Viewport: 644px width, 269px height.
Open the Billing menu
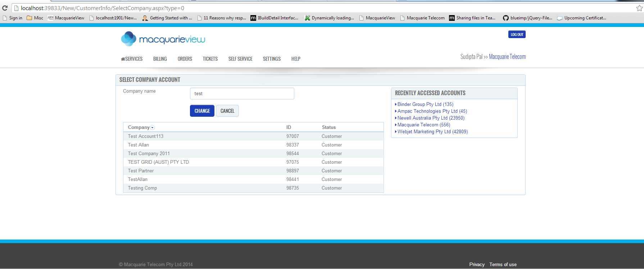point(160,59)
